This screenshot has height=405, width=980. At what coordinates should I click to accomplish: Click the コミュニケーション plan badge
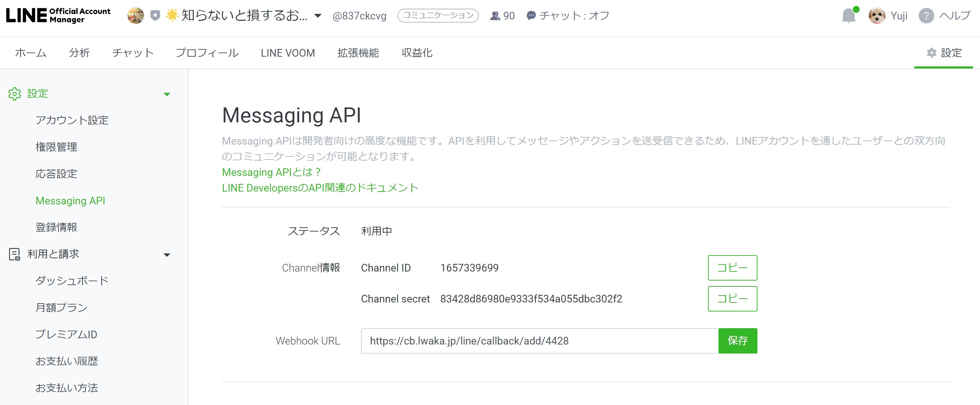click(x=438, y=16)
